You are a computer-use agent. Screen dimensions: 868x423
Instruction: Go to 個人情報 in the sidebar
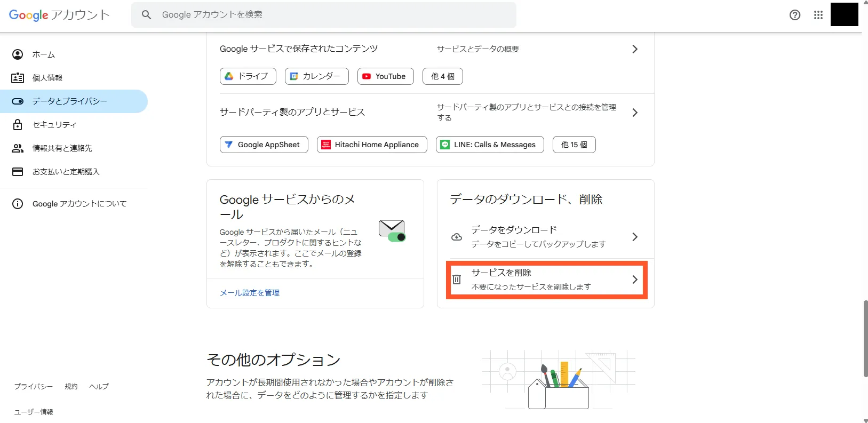point(47,78)
